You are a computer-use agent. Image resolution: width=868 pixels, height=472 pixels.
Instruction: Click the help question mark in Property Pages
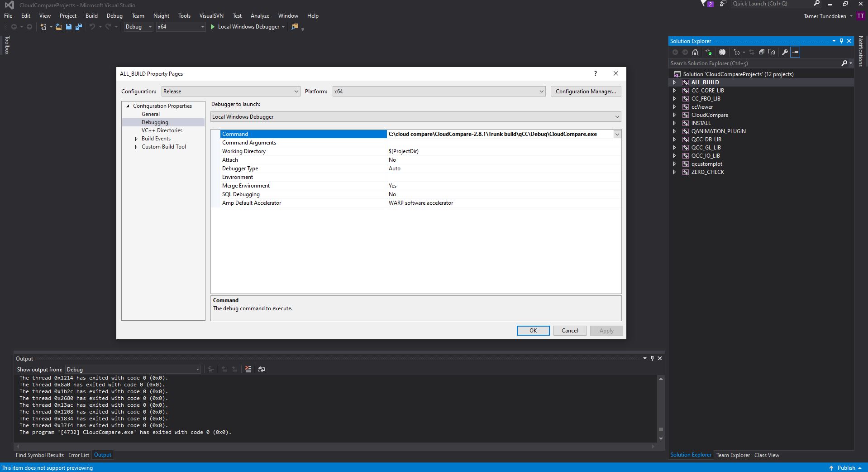click(595, 73)
